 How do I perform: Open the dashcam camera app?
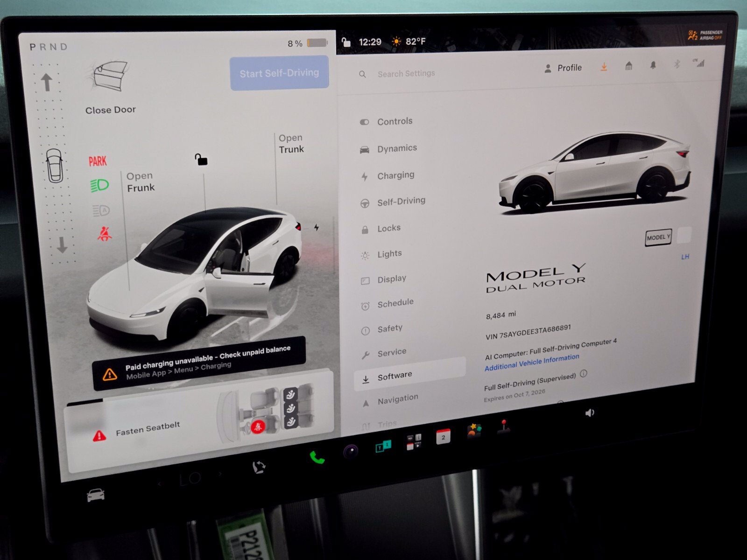pyautogui.click(x=351, y=451)
